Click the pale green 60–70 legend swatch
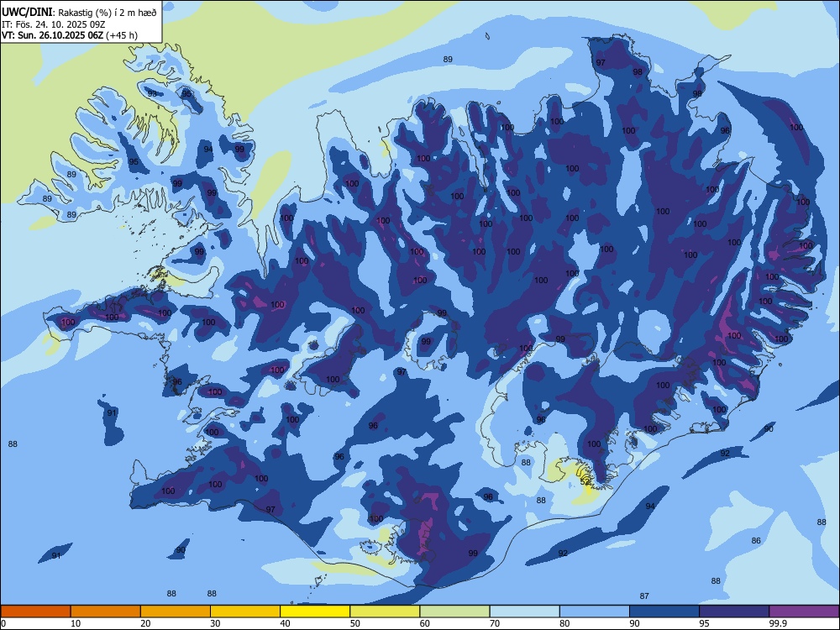This screenshot has width=840, height=630. [x=454, y=612]
